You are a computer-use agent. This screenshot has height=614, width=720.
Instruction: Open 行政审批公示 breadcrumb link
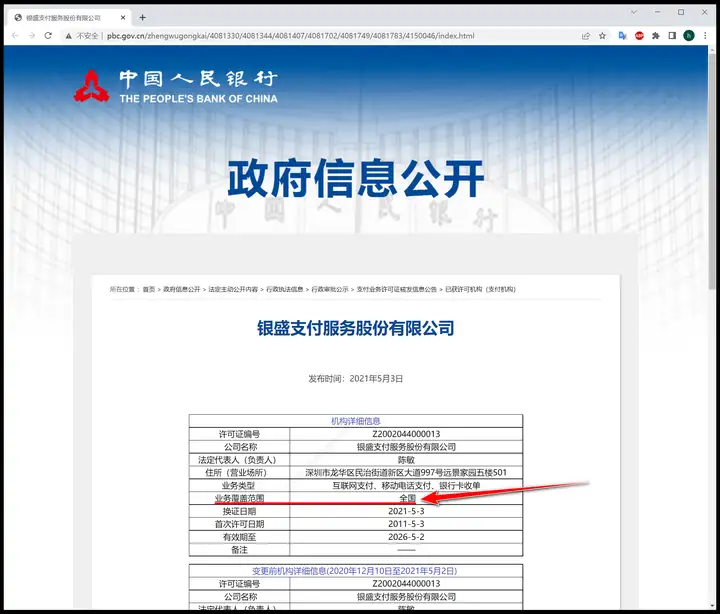point(330,289)
